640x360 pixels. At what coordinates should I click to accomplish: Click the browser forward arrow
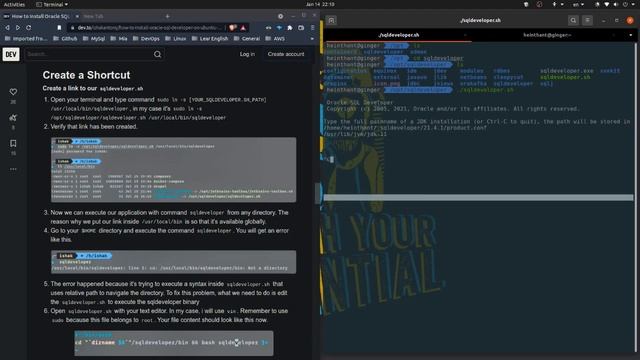(x=18, y=27)
